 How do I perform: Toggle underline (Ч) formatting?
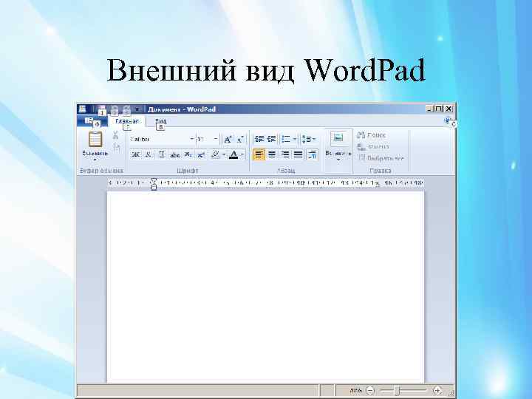[162, 154]
